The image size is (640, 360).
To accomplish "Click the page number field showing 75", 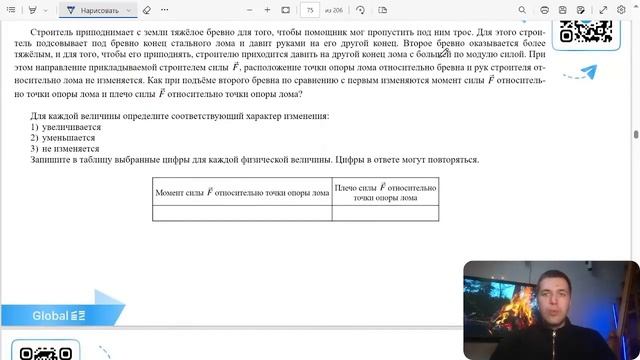I will coord(310,10).
